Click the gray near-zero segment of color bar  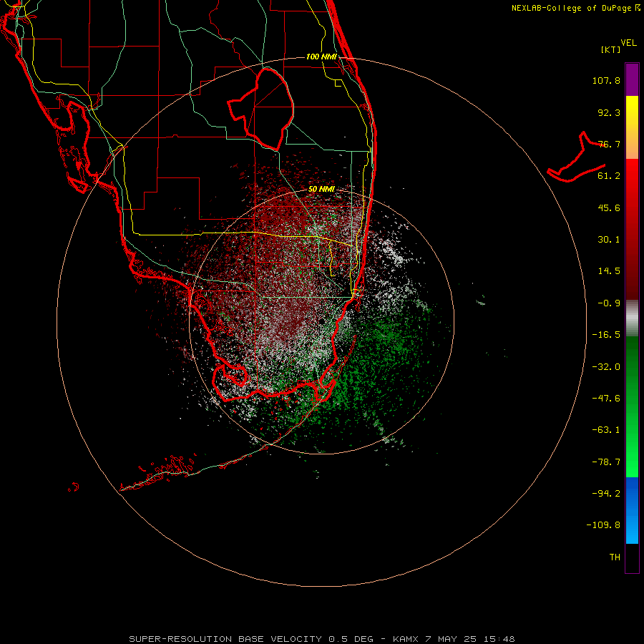point(632,318)
